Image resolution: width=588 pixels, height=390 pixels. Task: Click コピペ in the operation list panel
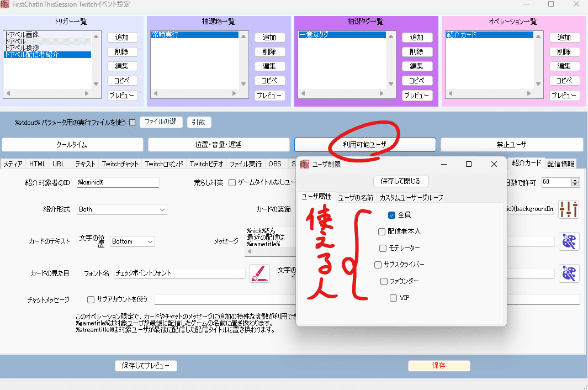point(564,80)
